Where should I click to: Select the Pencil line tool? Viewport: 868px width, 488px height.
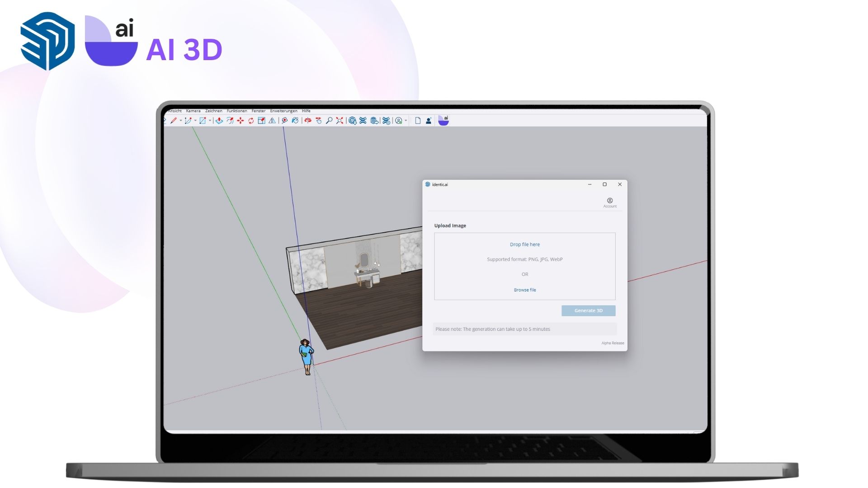pyautogui.click(x=174, y=121)
